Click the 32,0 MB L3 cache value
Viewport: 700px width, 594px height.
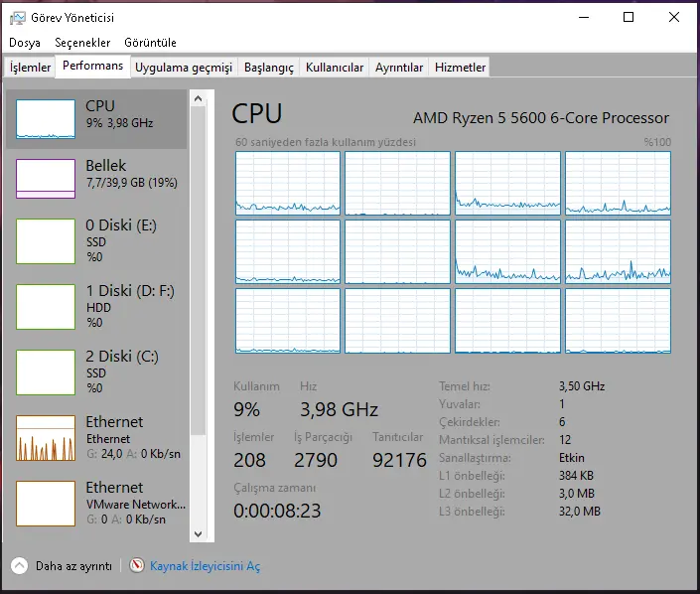coord(580,512)
